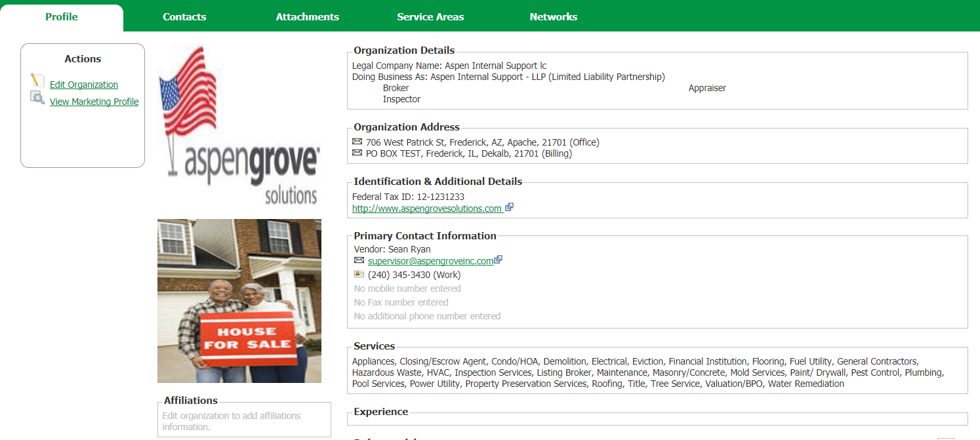Screen dimensions: 980x440
Task: Click the 'Edit organization to add affiliations' hint text
Action: pyautogui.click(x=232, y=421)
